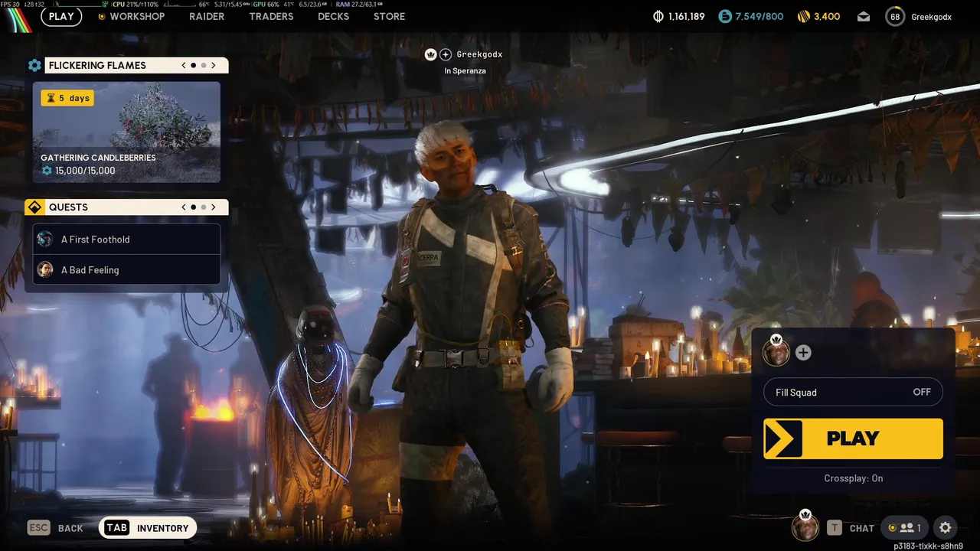Click the level 68 player badge
The image size is (980, 551).
point(894,17)
